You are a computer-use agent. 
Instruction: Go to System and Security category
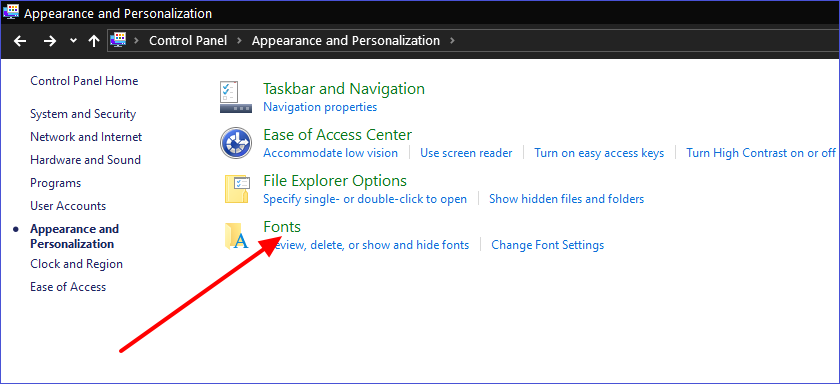tap(83, 114)
